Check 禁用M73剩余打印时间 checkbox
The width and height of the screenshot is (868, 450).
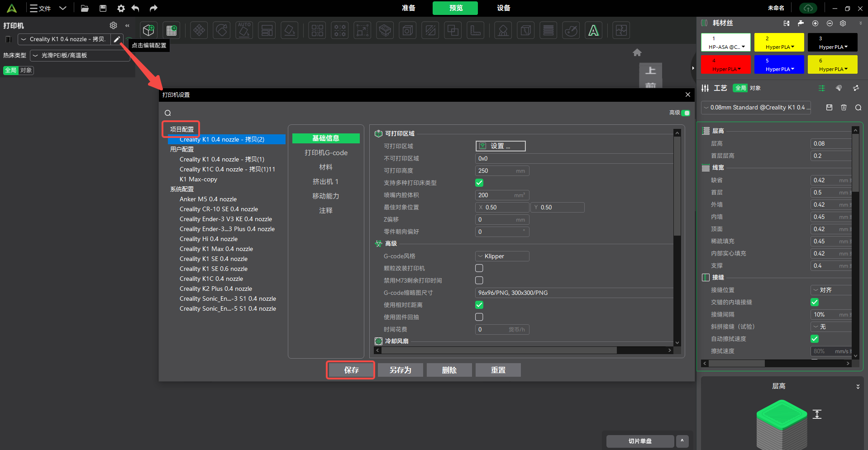click(479, 280)
